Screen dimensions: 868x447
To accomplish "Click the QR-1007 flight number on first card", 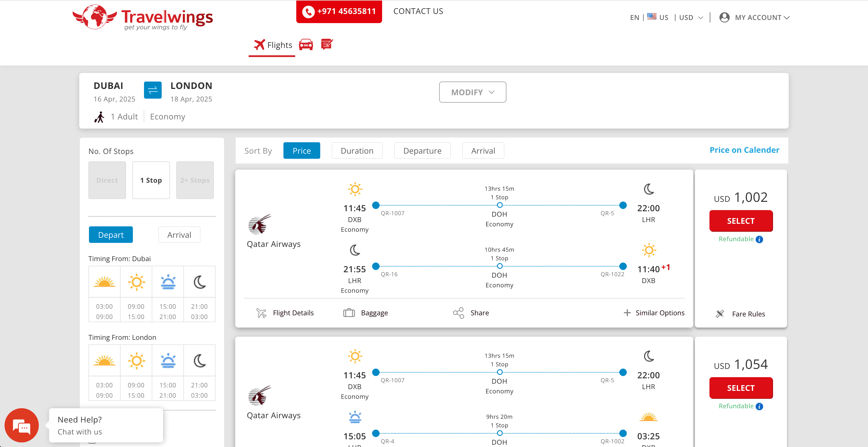I will tap(393, 213).
